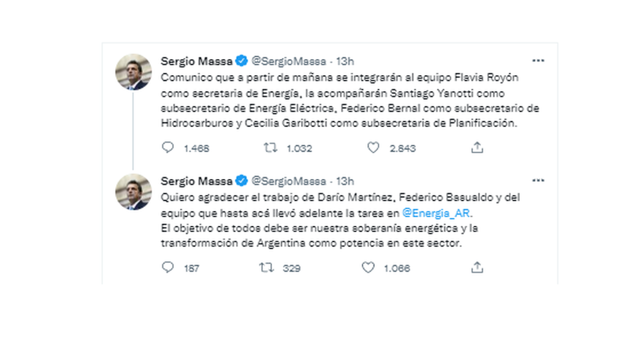
Task: Click verified badge on second tweet
Action: tap(242, 181)
